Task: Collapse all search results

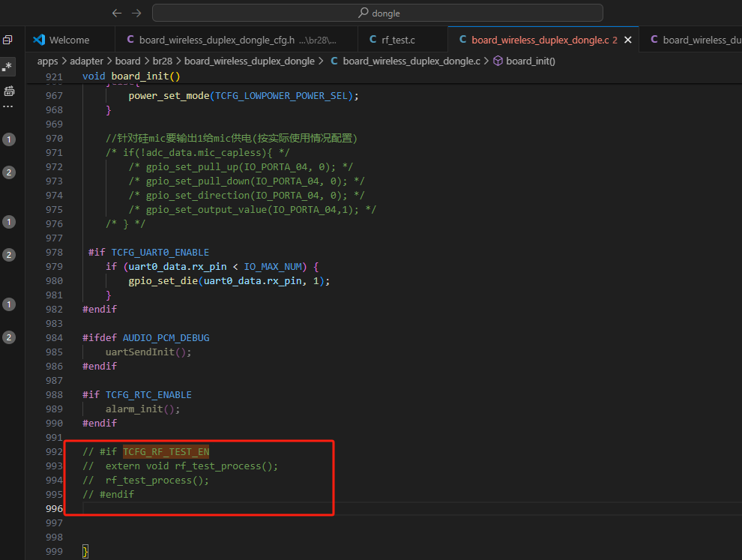Action: pyautogui.click(x=7, y=40)
